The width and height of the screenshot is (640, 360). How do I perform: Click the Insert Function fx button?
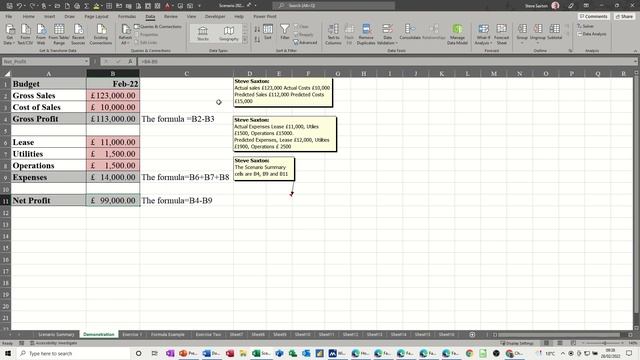[130, 61]
